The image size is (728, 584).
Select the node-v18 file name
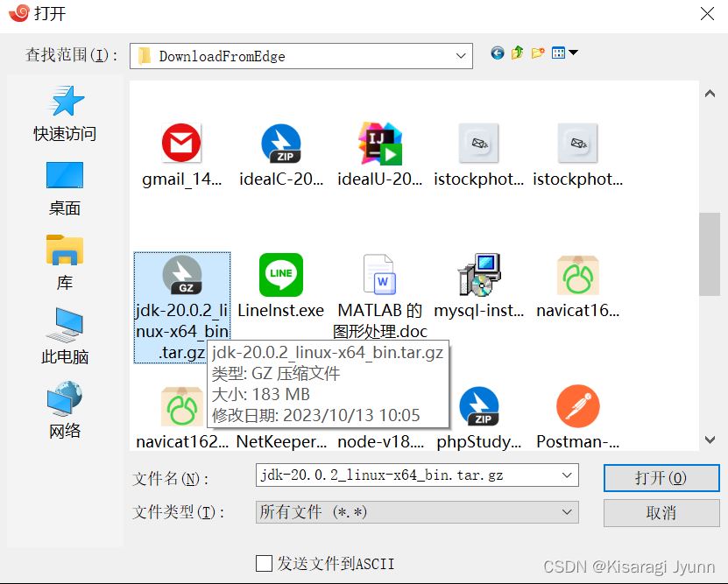click(x=380, y=441)
